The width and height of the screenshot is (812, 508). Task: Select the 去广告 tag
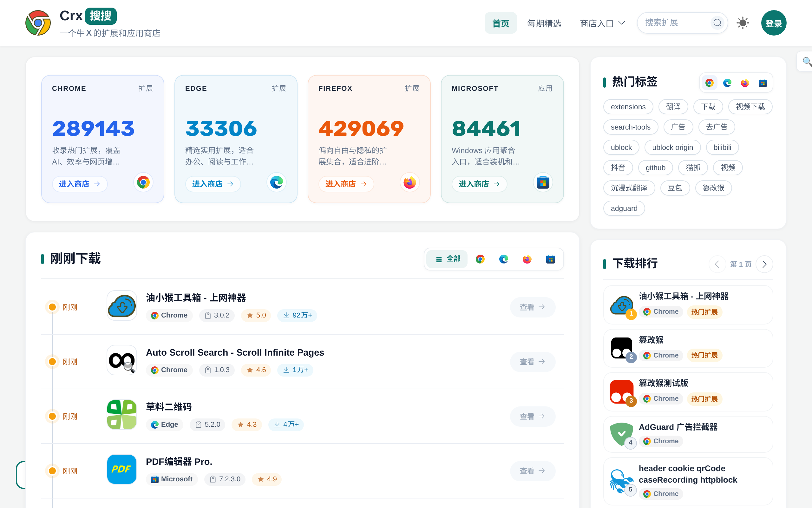point(717,127)
